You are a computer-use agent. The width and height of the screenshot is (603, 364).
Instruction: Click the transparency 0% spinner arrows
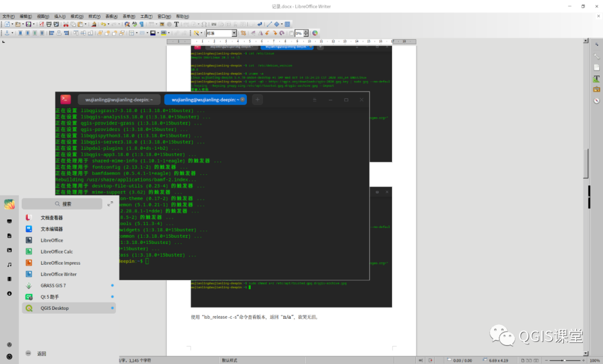tap(306, 33)
